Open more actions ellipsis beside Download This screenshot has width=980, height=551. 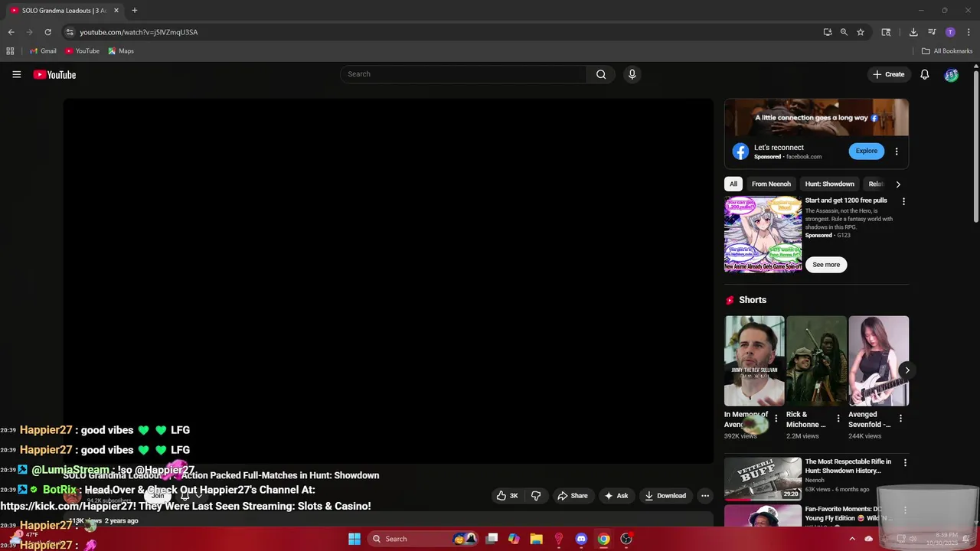tap(705, 495)
